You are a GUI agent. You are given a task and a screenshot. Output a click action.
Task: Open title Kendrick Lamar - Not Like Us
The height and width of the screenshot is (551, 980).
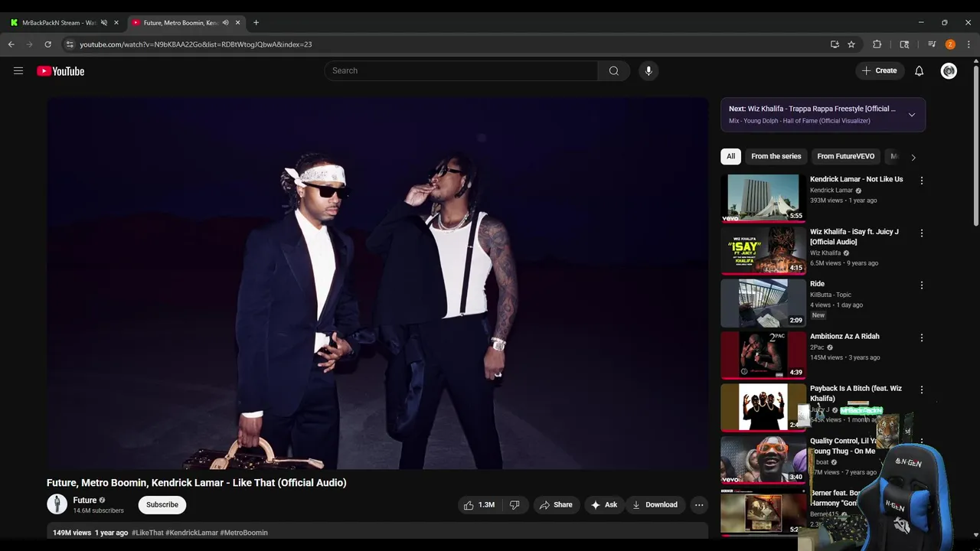coord(857,179)
